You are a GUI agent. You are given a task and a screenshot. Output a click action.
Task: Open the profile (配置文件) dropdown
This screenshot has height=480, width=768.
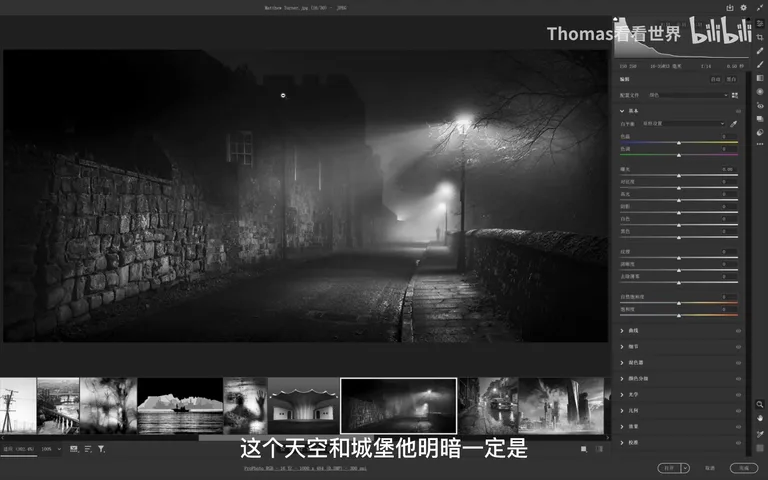(688, 95)
